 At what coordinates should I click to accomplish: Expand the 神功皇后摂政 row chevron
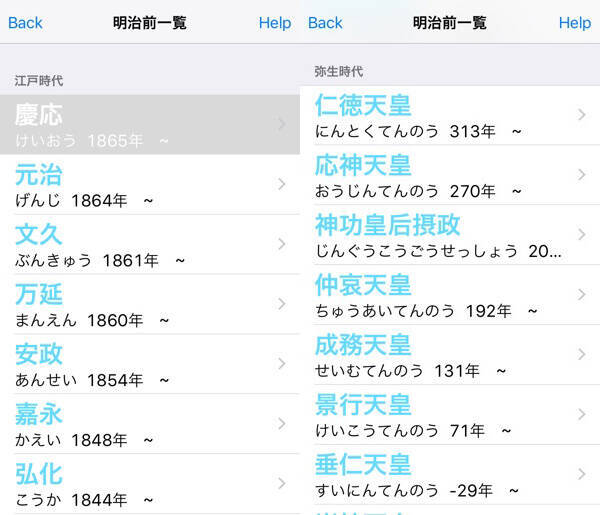(582, 235)
